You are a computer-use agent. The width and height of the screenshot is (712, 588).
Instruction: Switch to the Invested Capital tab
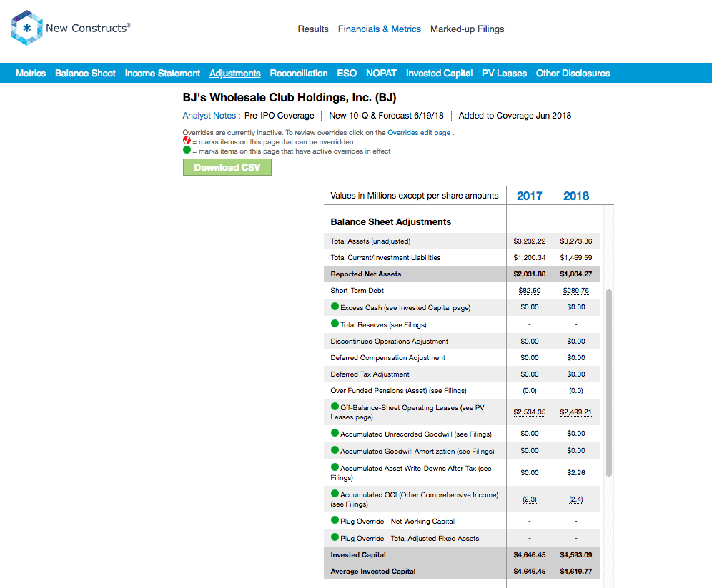tap(439, 73)
